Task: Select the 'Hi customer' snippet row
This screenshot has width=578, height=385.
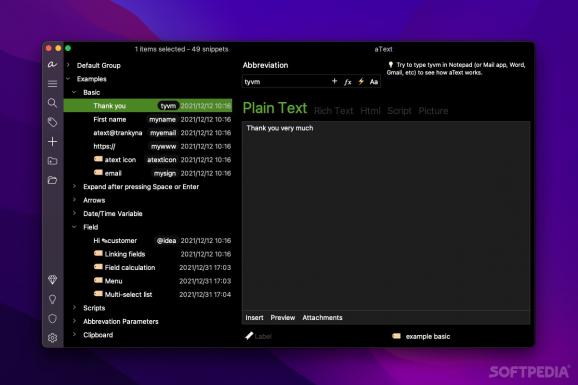Action: pos(148,240)
